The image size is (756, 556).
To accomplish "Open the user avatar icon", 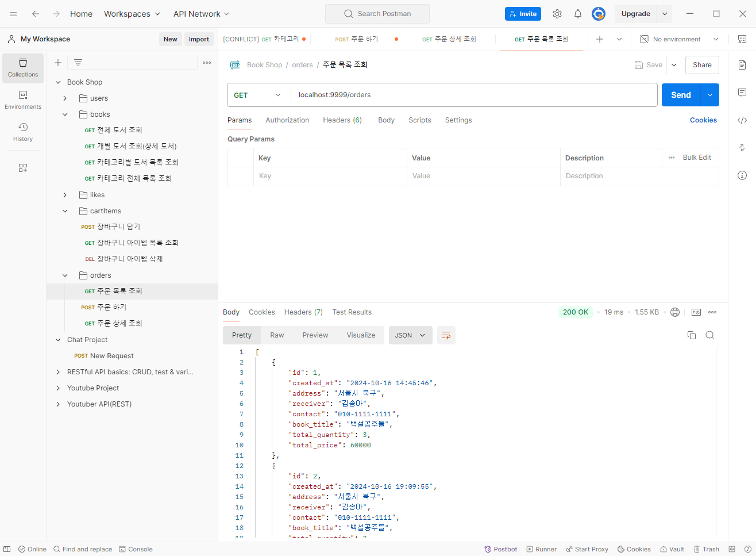I will click(599, 14).
